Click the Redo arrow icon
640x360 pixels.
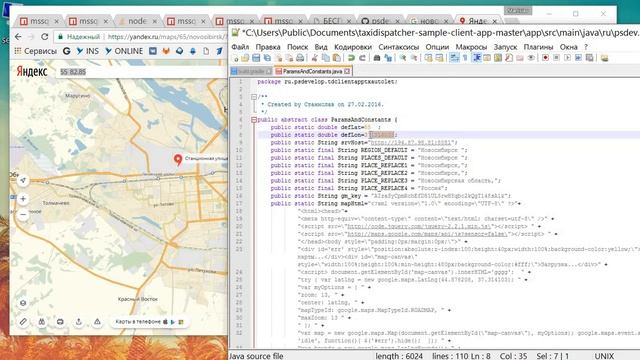[362, 58]
